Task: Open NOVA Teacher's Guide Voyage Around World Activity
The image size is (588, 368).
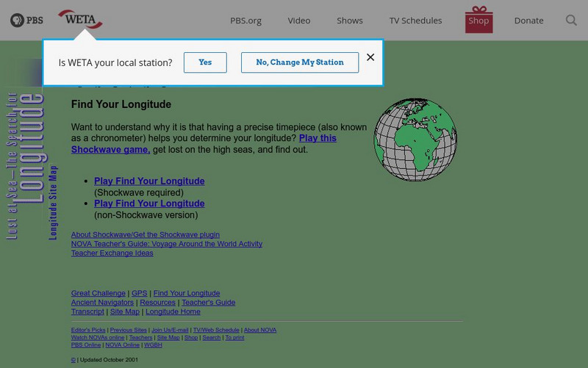Action: [167, 244]
